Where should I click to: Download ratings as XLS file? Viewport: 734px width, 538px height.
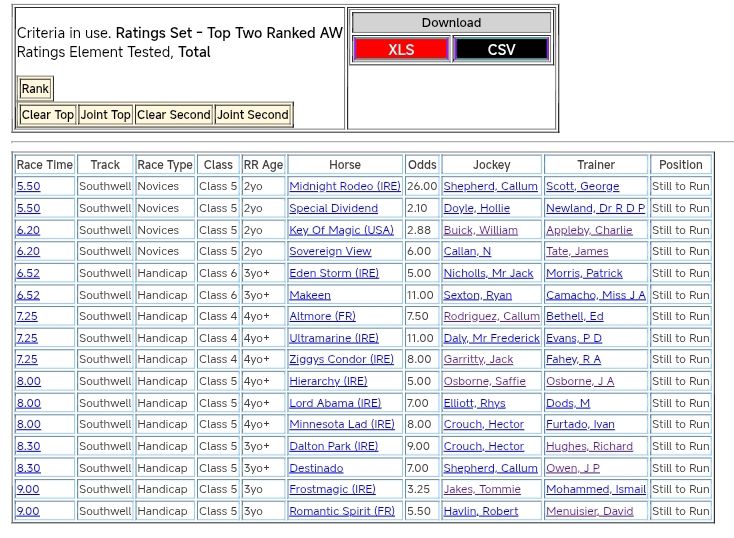tap(401, 49)
